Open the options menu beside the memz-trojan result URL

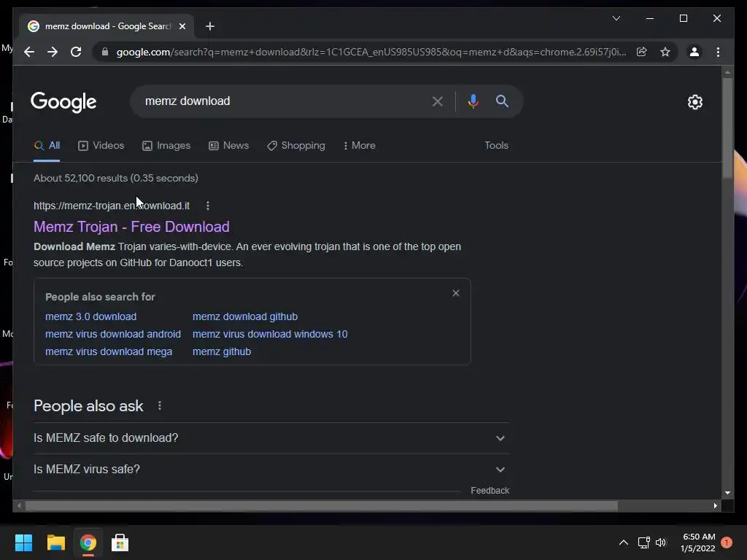pos(208,206)
